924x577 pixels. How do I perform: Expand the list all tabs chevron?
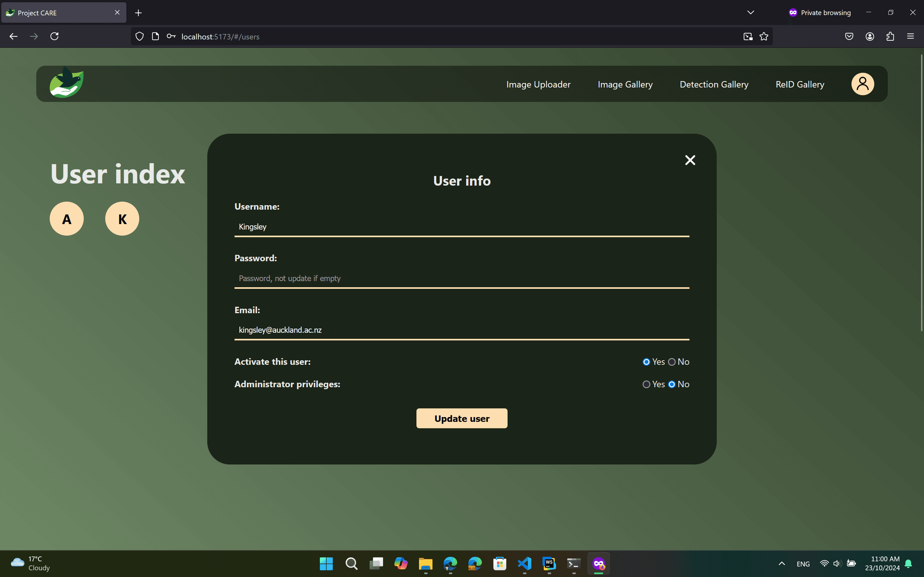pyautogui.click(x=750, y=13)
